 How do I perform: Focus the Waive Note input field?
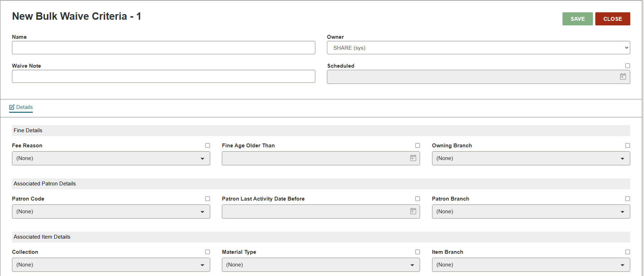(163, 76)
